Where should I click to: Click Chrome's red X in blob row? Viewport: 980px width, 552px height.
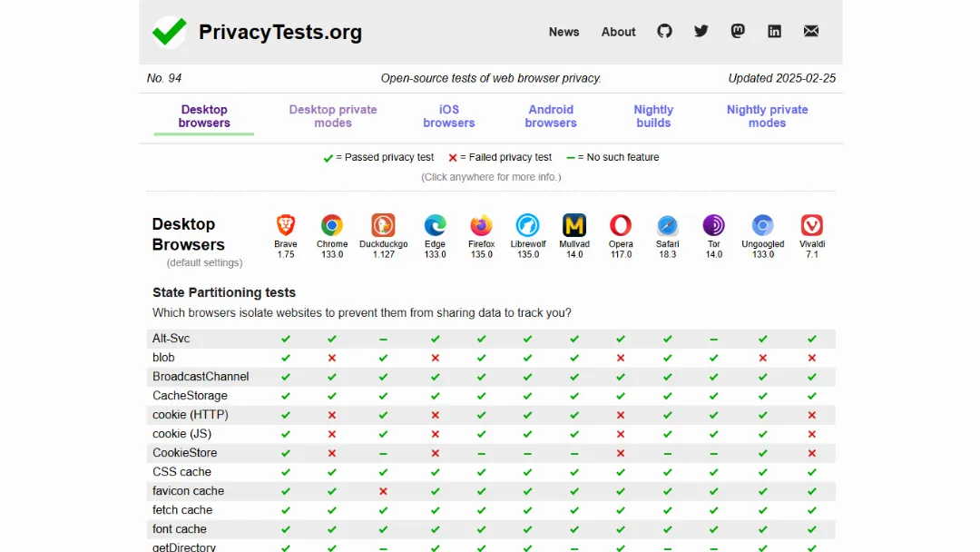pos(332,359)
